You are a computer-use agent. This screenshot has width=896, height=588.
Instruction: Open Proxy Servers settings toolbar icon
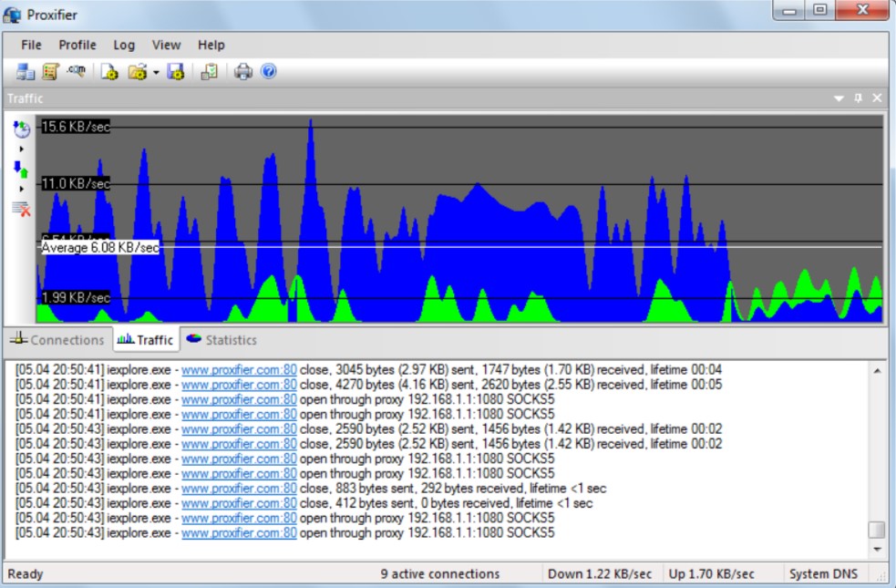26,72
